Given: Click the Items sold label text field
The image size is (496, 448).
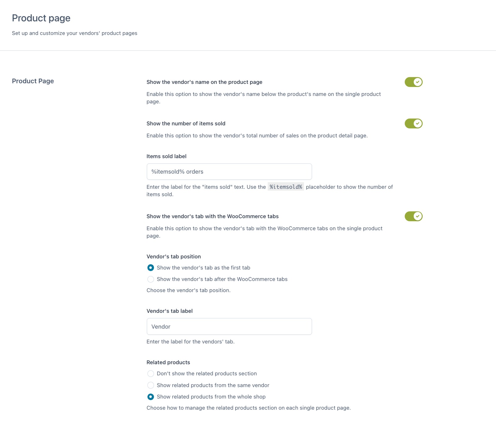Looking at the screenshot, I should pos(229,172).
